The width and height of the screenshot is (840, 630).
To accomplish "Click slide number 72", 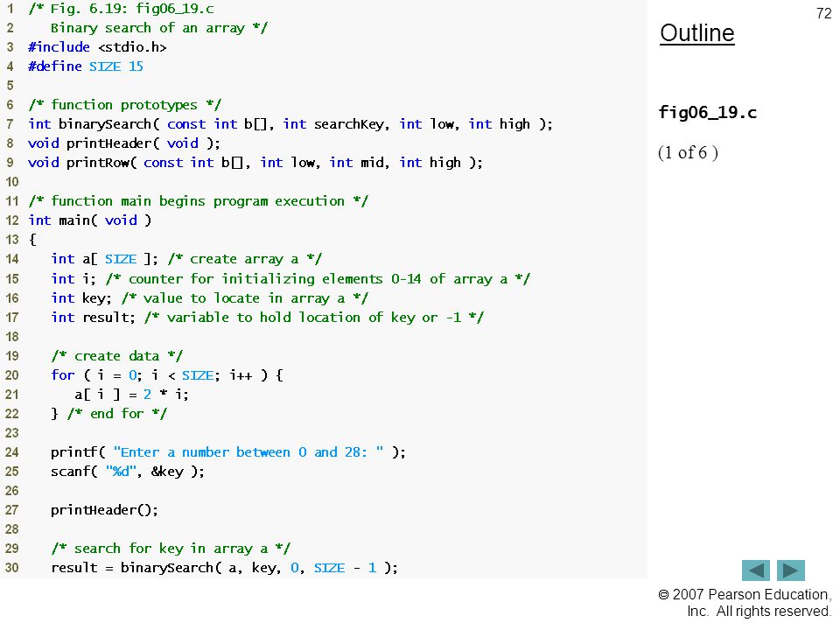I will coord(824,13).
